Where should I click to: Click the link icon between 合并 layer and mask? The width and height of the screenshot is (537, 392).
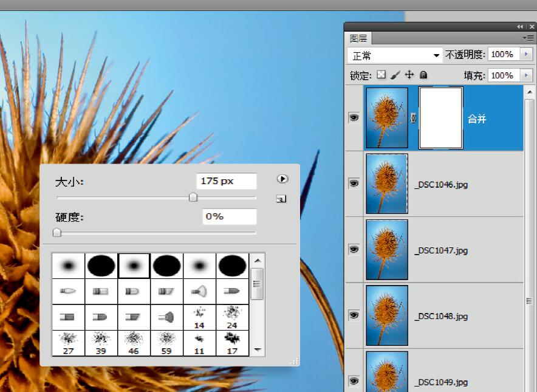pos(413,118)
